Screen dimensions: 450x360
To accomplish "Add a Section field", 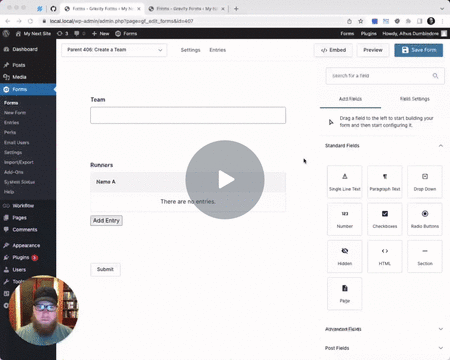I will point(425,256).
